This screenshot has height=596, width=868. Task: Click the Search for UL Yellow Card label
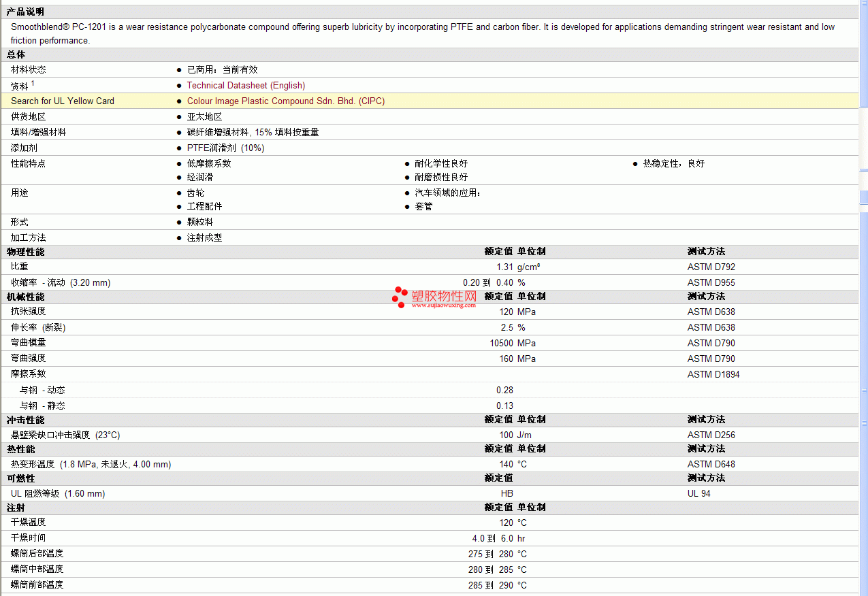click(63, 101)
